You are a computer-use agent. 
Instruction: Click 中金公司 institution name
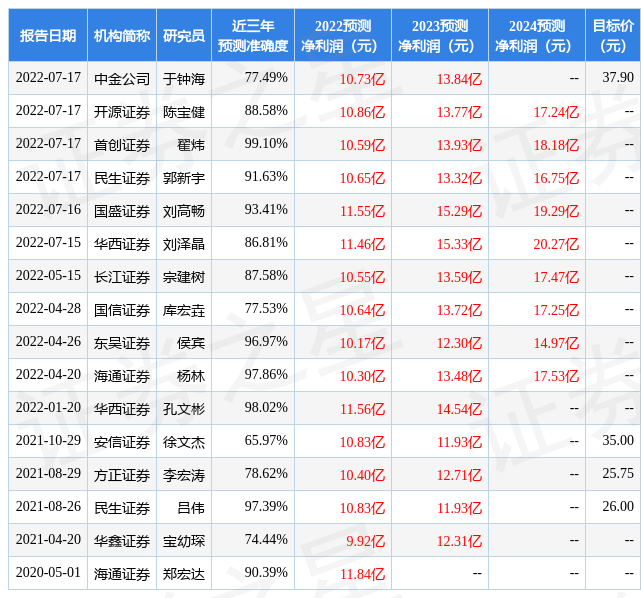(x=122, y=79)
